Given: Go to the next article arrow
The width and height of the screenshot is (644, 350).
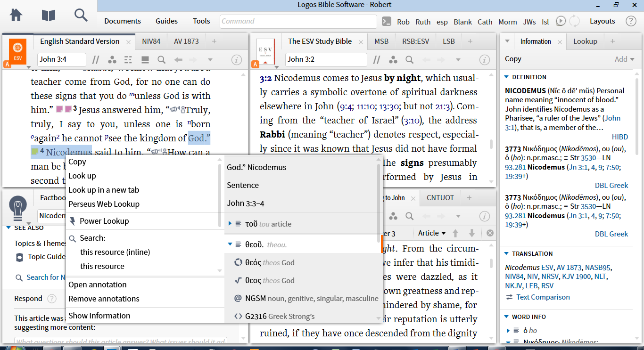Looking at the screenshot, I should tap(472, 233).
